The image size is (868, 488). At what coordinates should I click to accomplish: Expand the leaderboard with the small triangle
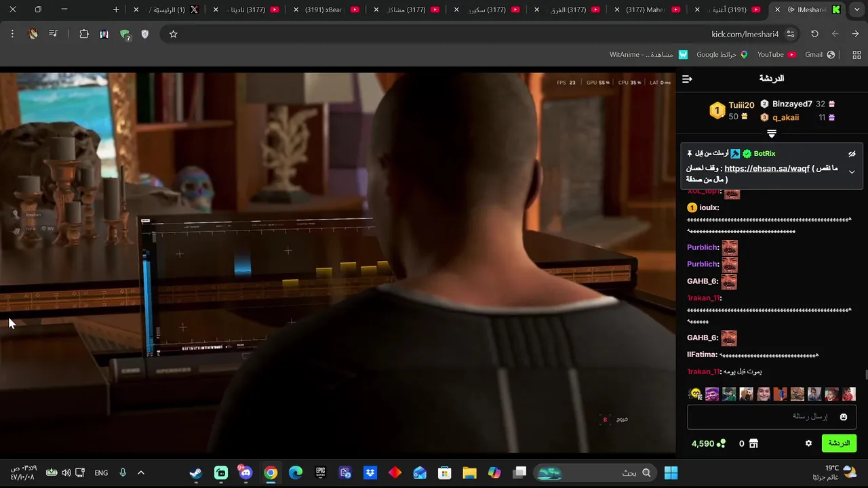[772, 134]
